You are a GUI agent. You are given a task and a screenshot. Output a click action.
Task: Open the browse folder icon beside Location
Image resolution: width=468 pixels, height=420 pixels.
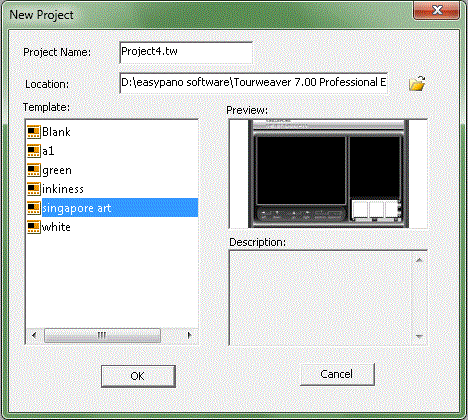coord(417,83)
